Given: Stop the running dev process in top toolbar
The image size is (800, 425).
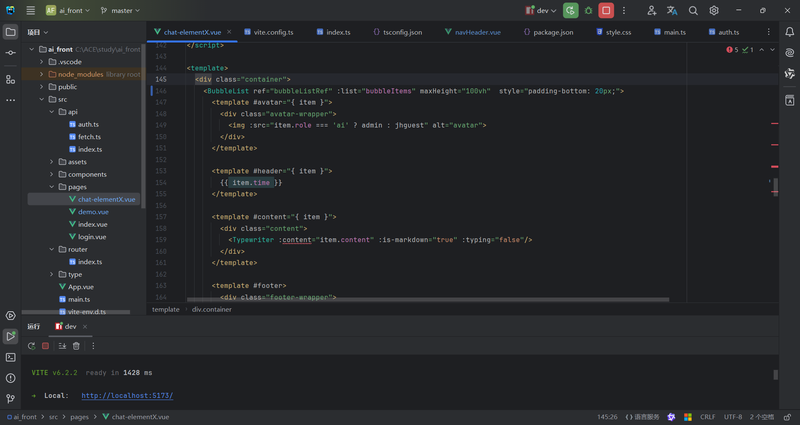Looking at the screenshot, I should (606, 10).
